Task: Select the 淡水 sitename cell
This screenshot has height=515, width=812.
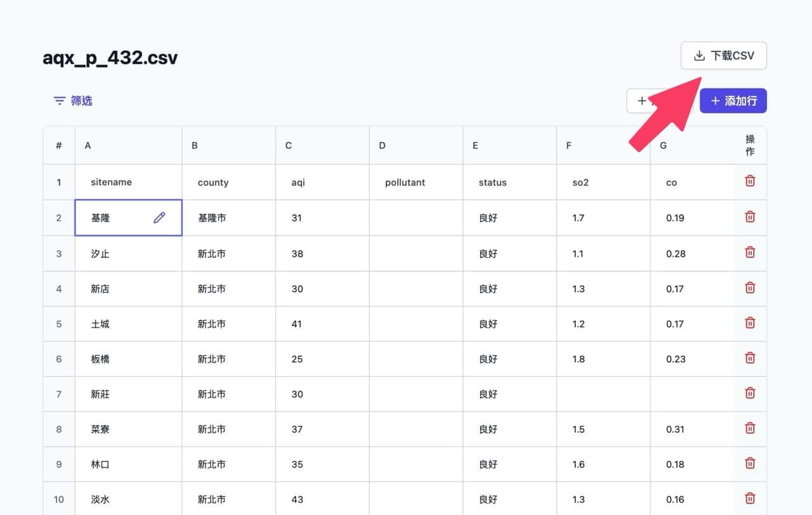Action: [129, 499]
